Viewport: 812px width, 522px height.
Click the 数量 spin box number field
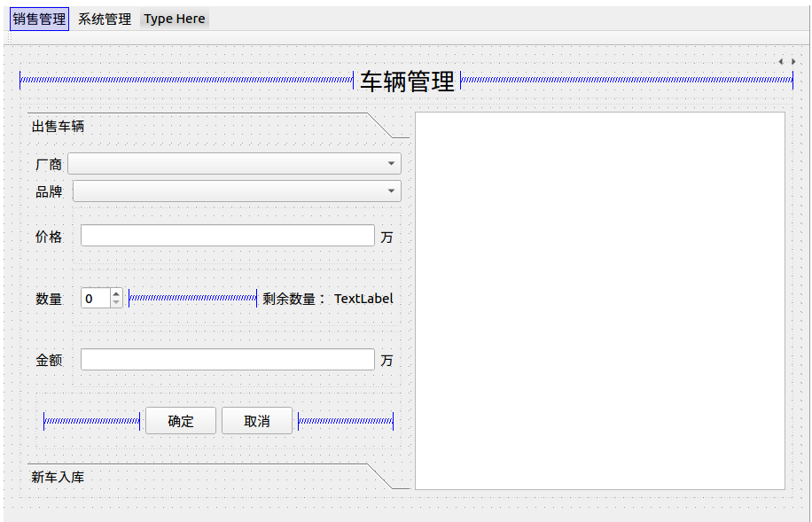click(95, 299)
